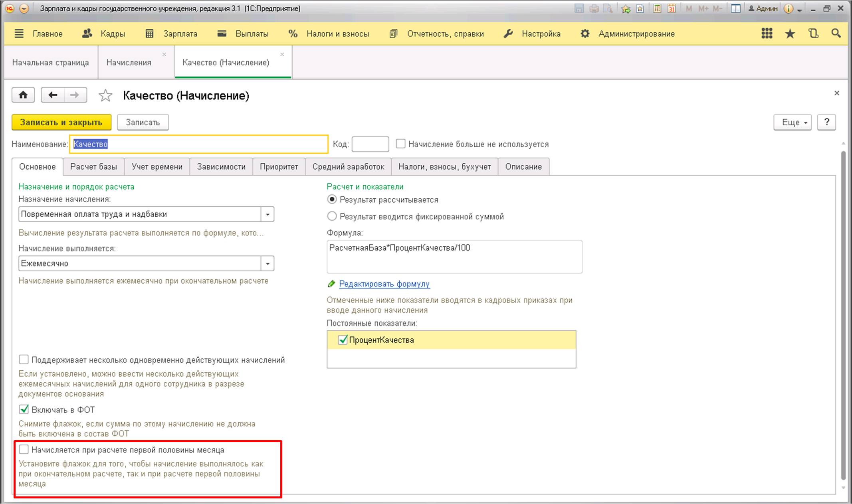Open the history scroll icon
The image size is (852, 504).
tap(813, 34)
